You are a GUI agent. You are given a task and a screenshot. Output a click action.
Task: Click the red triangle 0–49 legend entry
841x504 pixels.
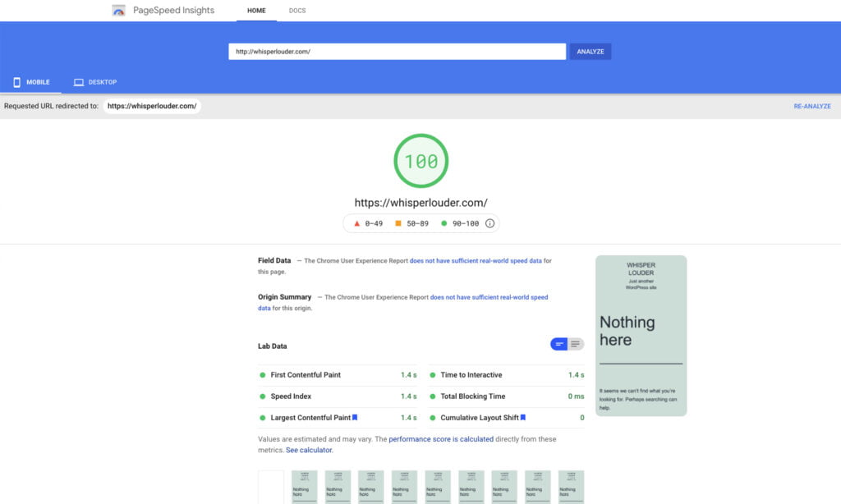(x=368, y=223)
